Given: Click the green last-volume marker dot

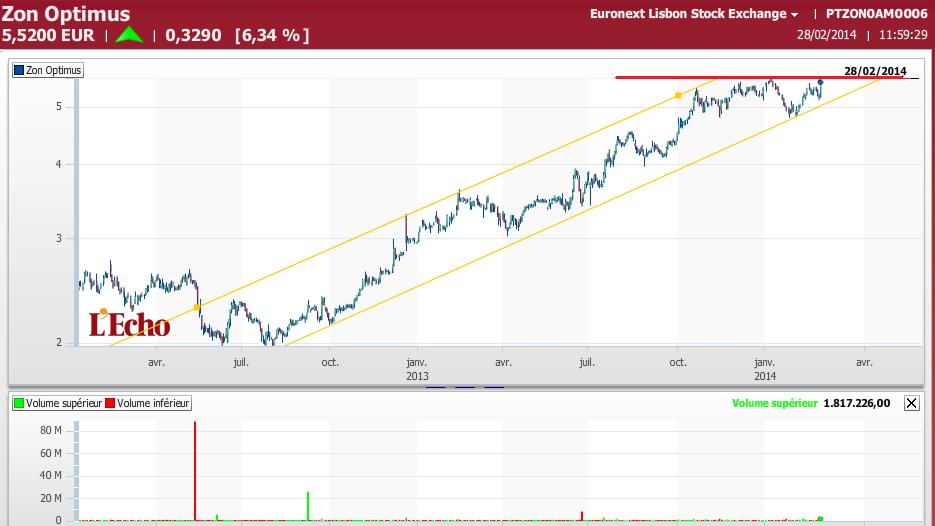Looking at the screenshot, I should [821, 519].
